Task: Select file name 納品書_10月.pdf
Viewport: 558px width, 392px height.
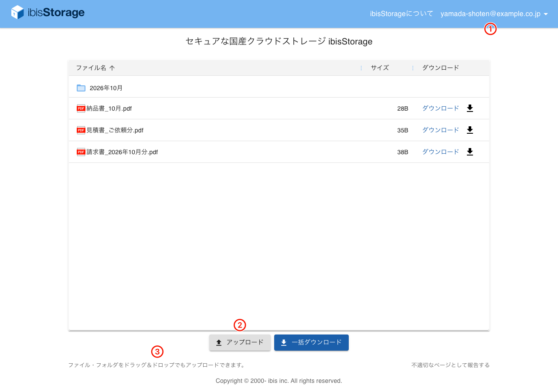Action: [x=109, y=108]
